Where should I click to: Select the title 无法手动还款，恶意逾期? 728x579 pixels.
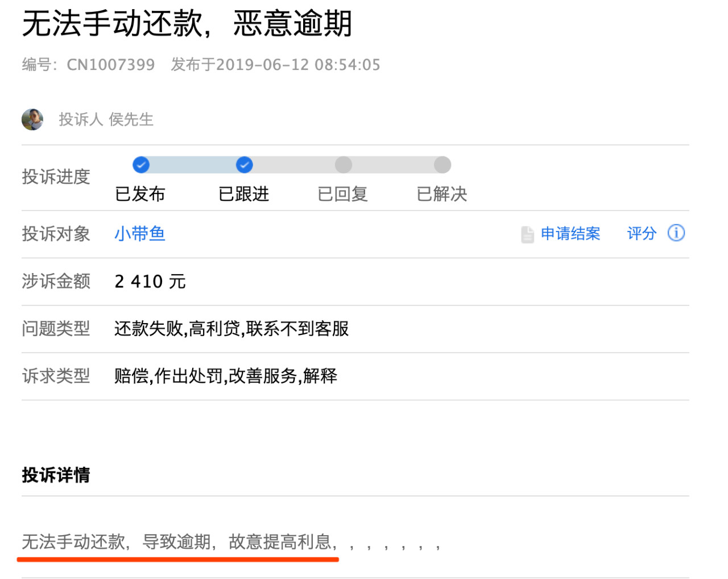[x=187, y=24]
